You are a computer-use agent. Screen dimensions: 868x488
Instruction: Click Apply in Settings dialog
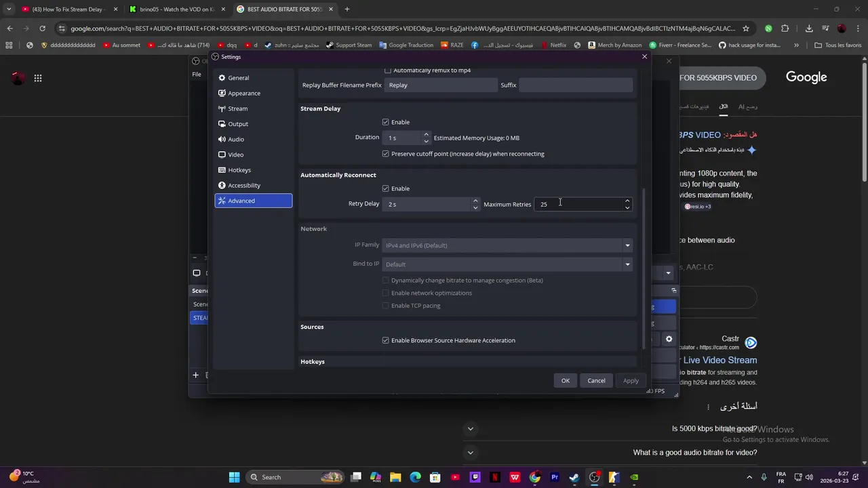(x=631, y=381)
